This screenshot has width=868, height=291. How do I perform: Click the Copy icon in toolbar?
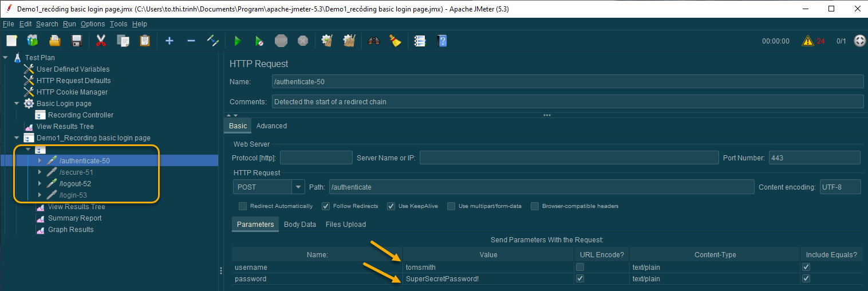[123, 41]
